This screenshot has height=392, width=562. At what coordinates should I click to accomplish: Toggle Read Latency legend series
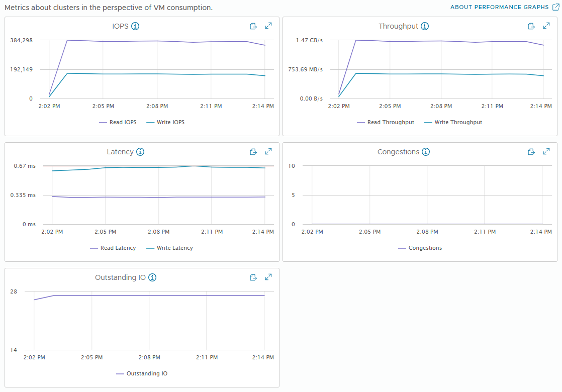[x=113, y=248]
